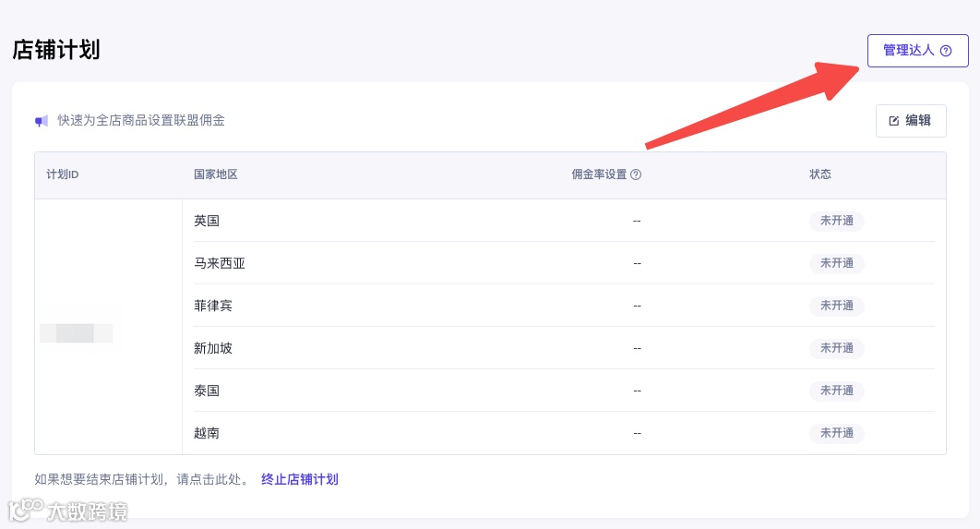Select the 新加坡 row label
This screenshot has width=980, height=529.
(x=212, y=348)
